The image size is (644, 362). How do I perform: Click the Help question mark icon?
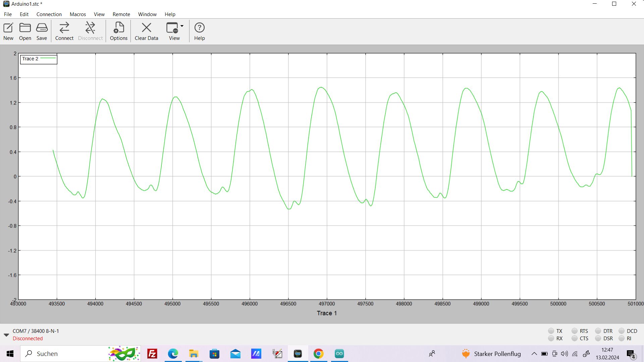point(199,28)
